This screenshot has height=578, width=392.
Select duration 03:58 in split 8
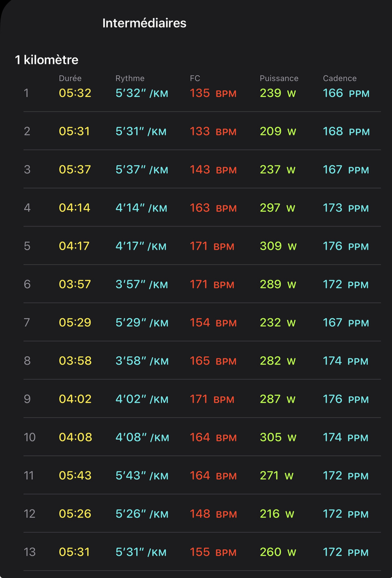click(x=75, y=361)
